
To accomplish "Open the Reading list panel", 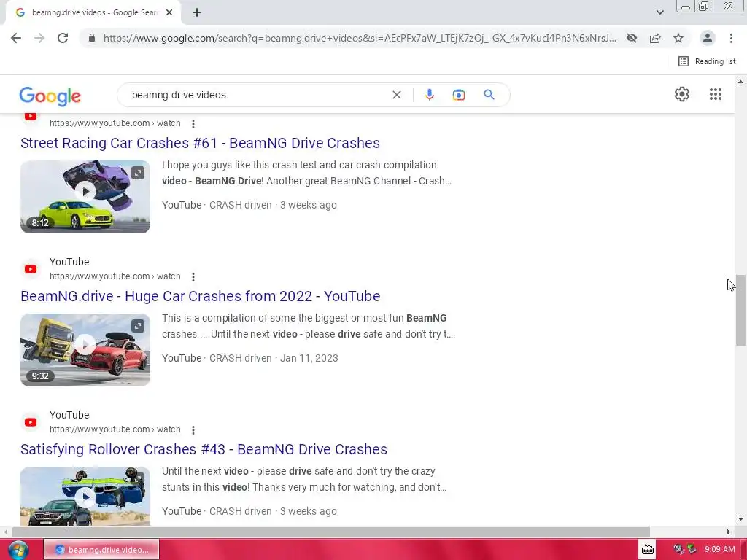I will pos(707,61).
